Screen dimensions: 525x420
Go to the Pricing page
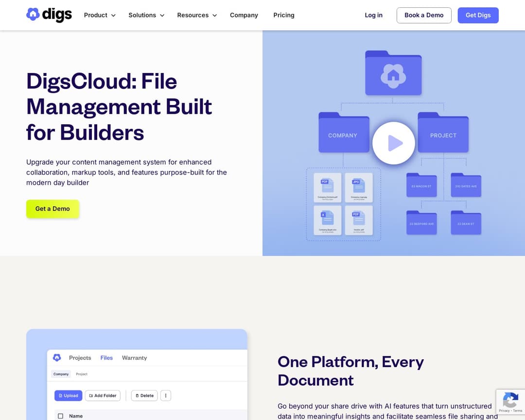pyautogui.click(x=283, y=15)
